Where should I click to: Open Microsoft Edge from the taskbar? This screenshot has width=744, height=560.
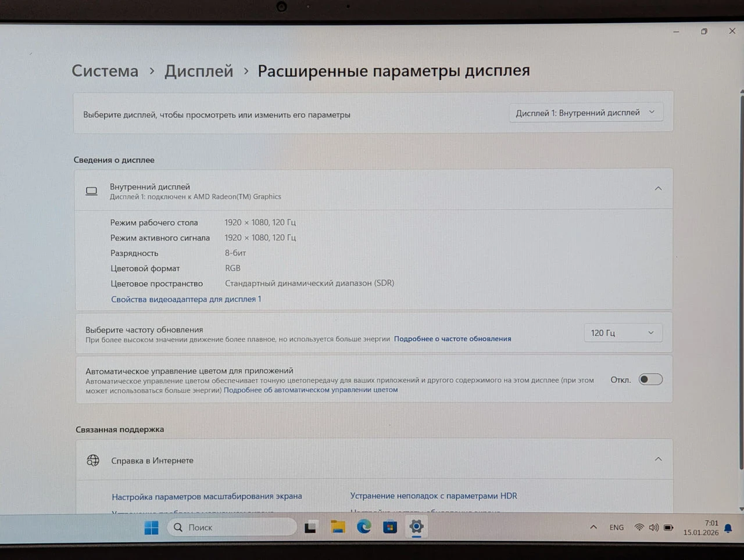tap(364, 527)
